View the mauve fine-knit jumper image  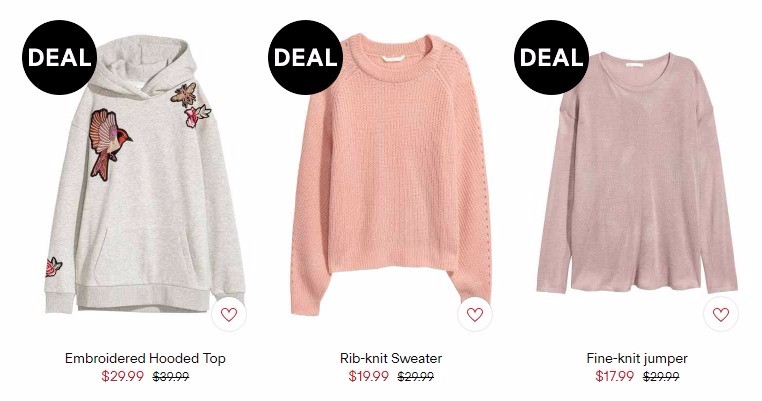(x=637, y=173)
